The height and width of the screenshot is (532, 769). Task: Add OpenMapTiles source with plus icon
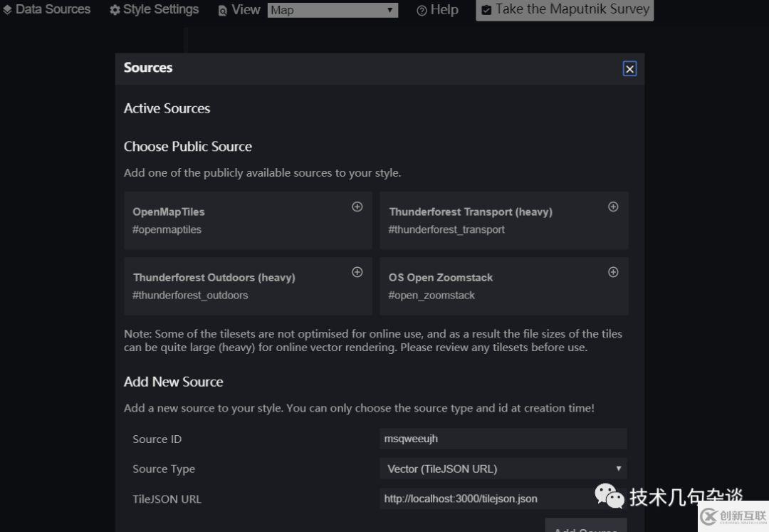pyautogui.click(x=357, y=207)
